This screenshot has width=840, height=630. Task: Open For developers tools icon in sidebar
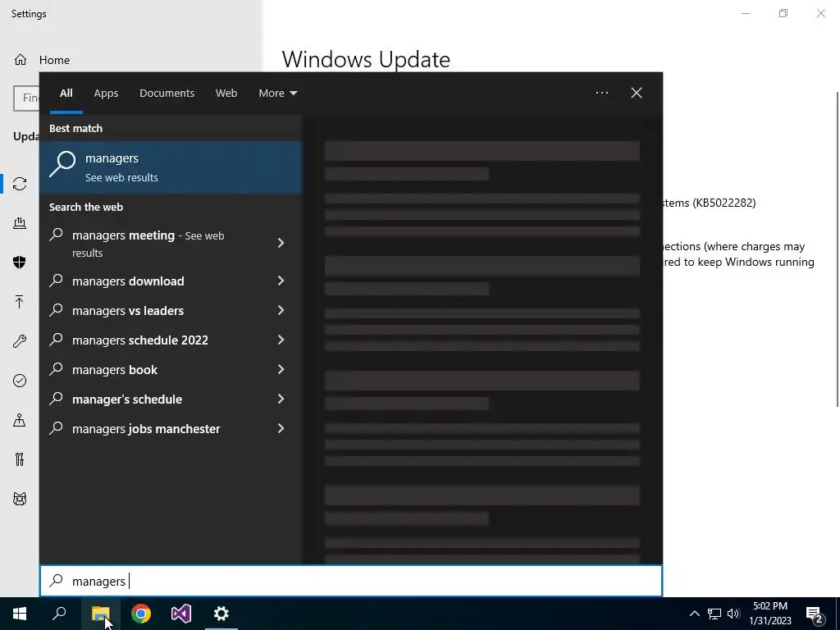tap(20, 459)
